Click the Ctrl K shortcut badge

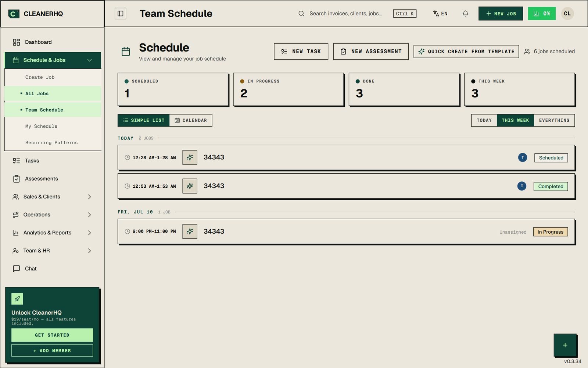(405, 14)
